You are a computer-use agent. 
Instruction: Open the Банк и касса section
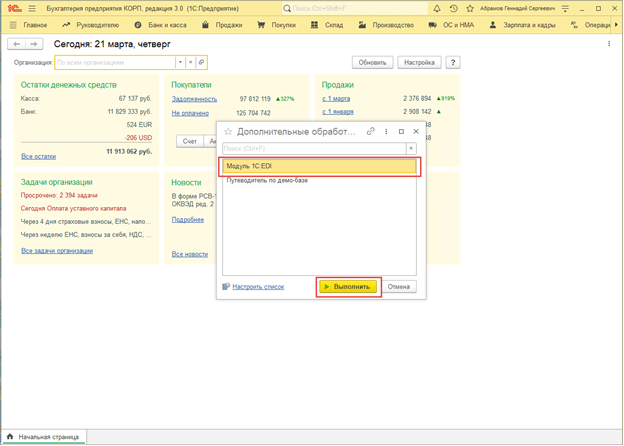pos(167,25)
